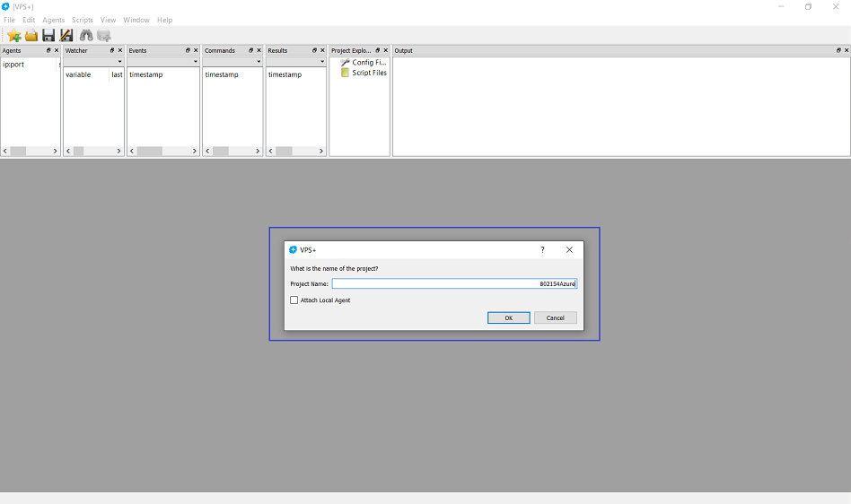Click the New Project star icon
The height and width of the screenshot is (504, 851).
tap(13, 36)
